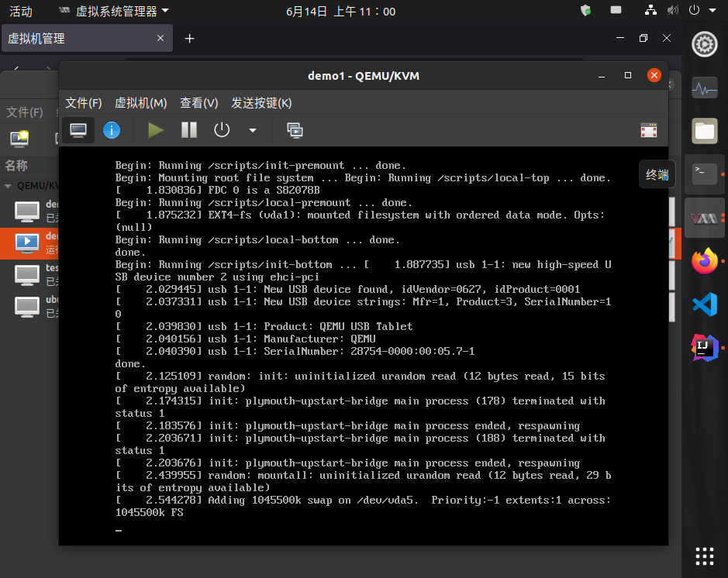Click the 名称 column header
Image resolution: width=728 pixels, height=578 pixels.
tap(16, 166)
